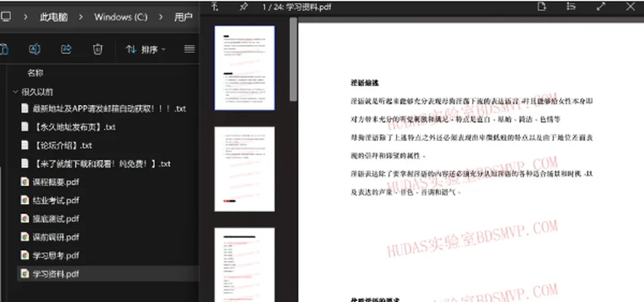
Task: Click the open-with list icon in the preview title bar
Action: (572, 7)
